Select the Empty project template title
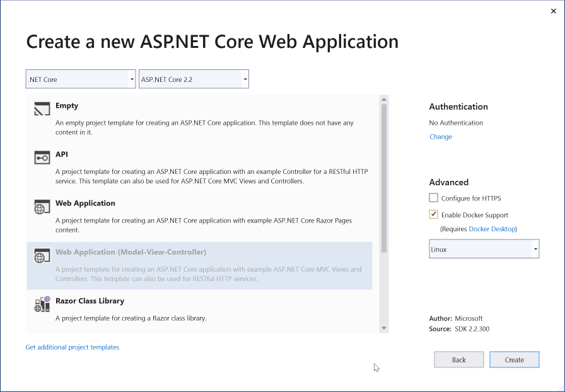565x392 pixels. [67, 106]
